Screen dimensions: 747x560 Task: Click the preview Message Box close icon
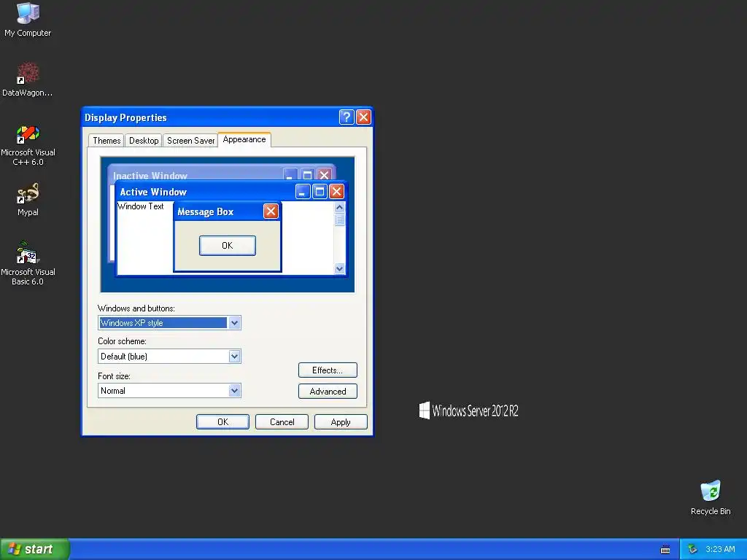271,211
